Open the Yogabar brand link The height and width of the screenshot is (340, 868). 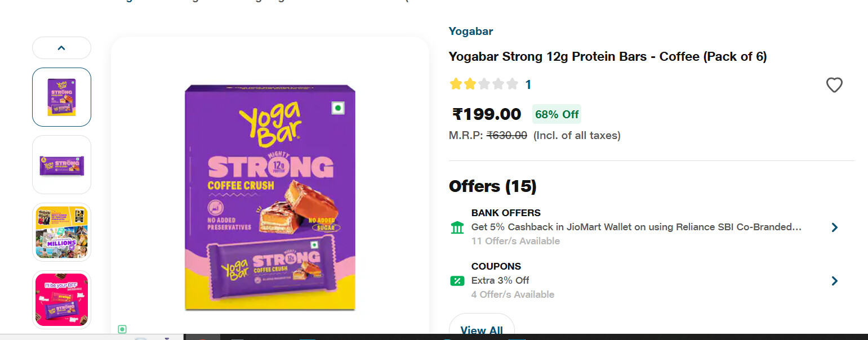[x=470, y=32]
